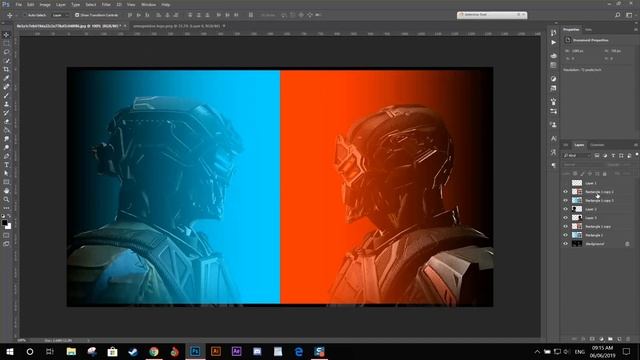This screenshot has height=360, width=640.
Task: Swap foreground and background colors
Action: pos(9,216)
